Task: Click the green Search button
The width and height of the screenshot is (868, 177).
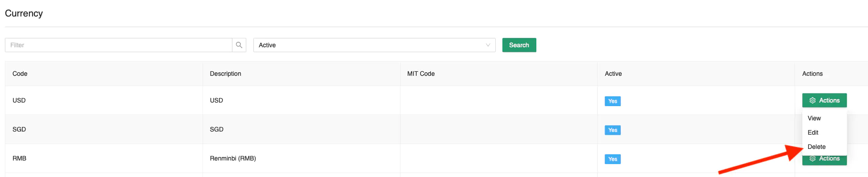Action: pyautogui.click(x=519, y=45)
